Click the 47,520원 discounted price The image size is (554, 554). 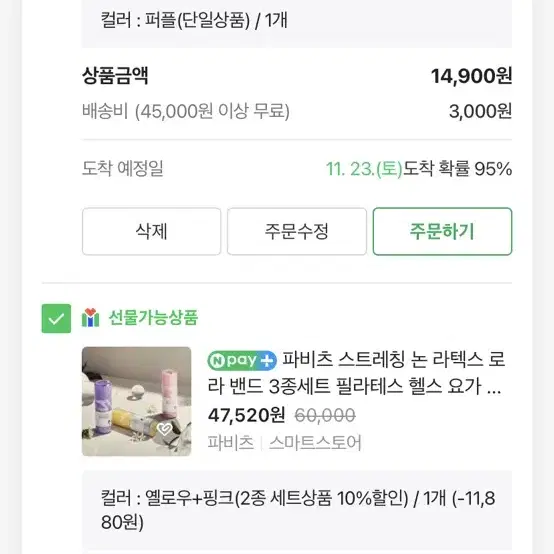(246, 415)
